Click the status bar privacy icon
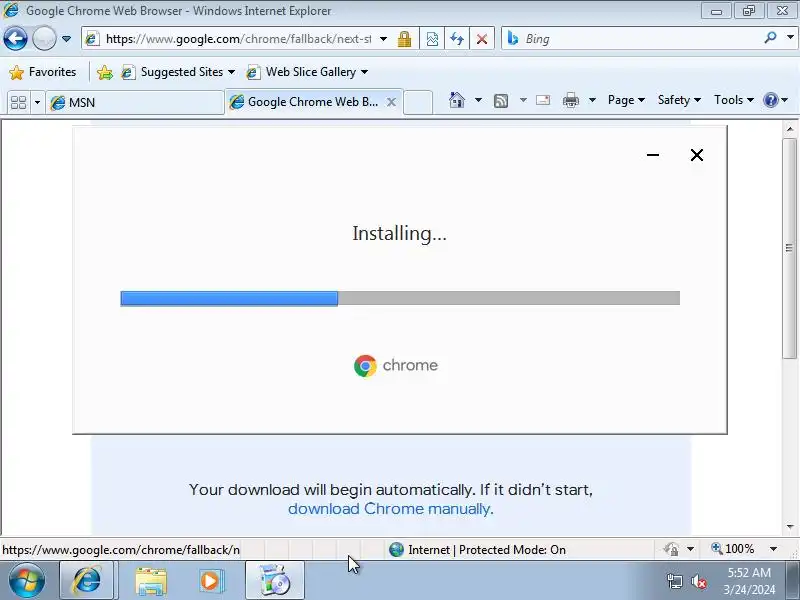This screenshot has width=800, height=600. pos(671,549)
